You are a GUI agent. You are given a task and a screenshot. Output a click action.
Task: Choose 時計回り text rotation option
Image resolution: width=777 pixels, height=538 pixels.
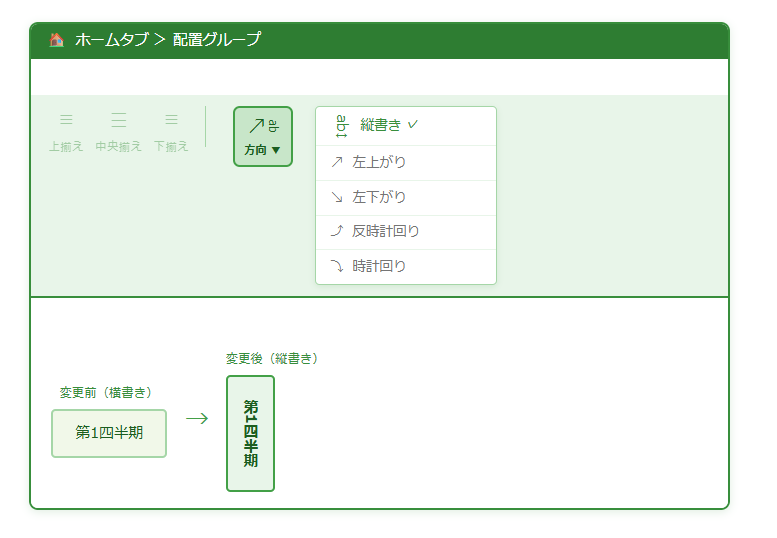(x=379, y=266)
